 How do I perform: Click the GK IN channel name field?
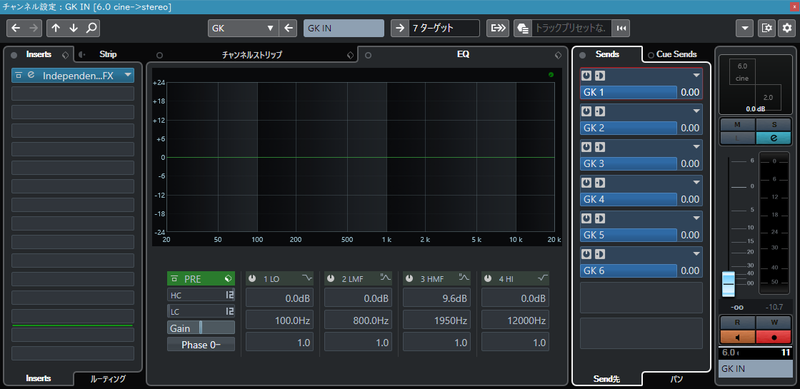pyautogui.click(x=344, y=28)
